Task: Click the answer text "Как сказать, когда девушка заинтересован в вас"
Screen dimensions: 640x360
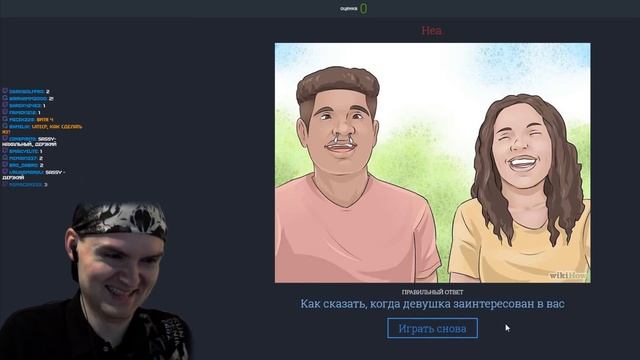Action: (x=433, y=304)
